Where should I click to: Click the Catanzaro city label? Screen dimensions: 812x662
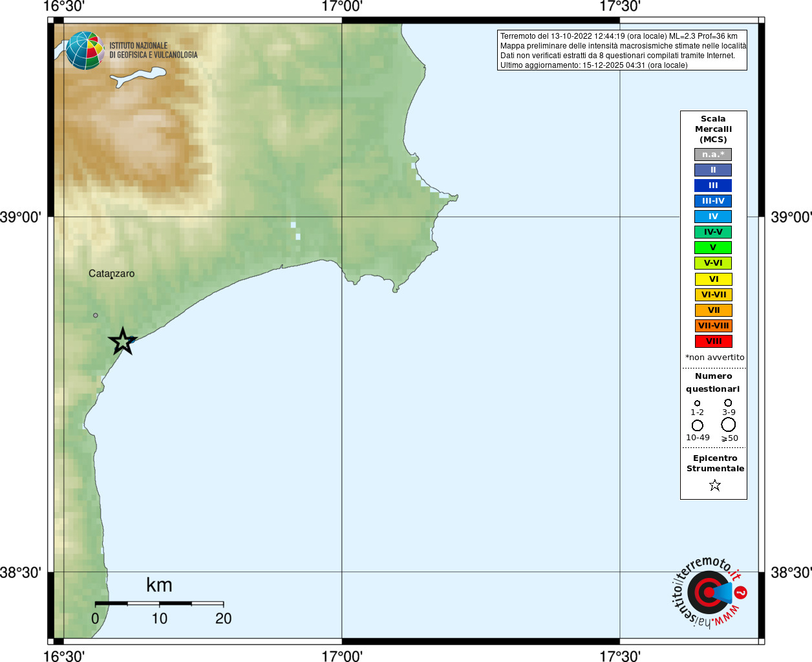[x=111, y=273]
